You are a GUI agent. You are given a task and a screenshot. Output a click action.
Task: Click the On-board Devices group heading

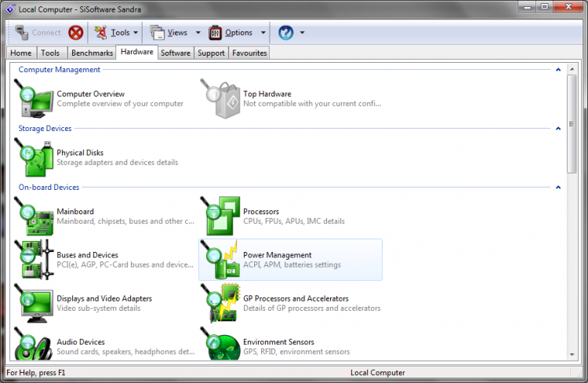click(49, 187)
